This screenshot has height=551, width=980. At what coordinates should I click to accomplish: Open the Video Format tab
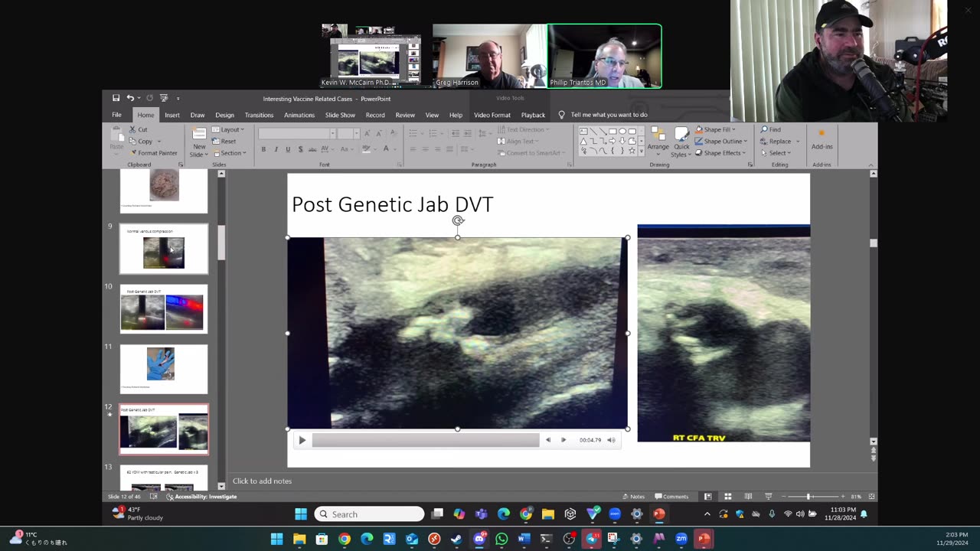(x=492, y=115)
